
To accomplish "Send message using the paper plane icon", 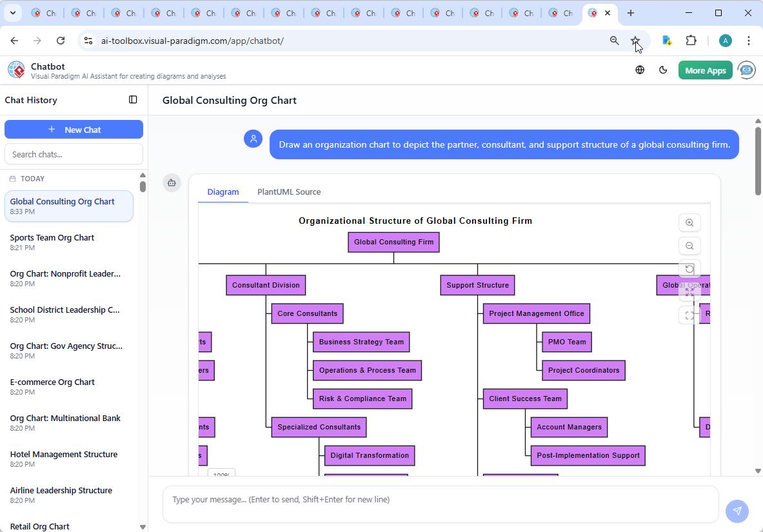I will (x=737, y=511).
